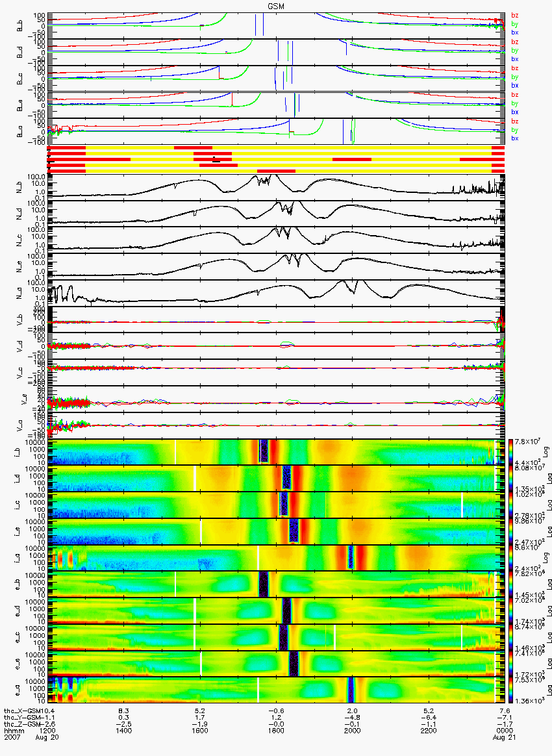Select the bx legend label beside panel B_e
Image resolution: width=552 pixels, height=756 pixels.
click(515, 112)
